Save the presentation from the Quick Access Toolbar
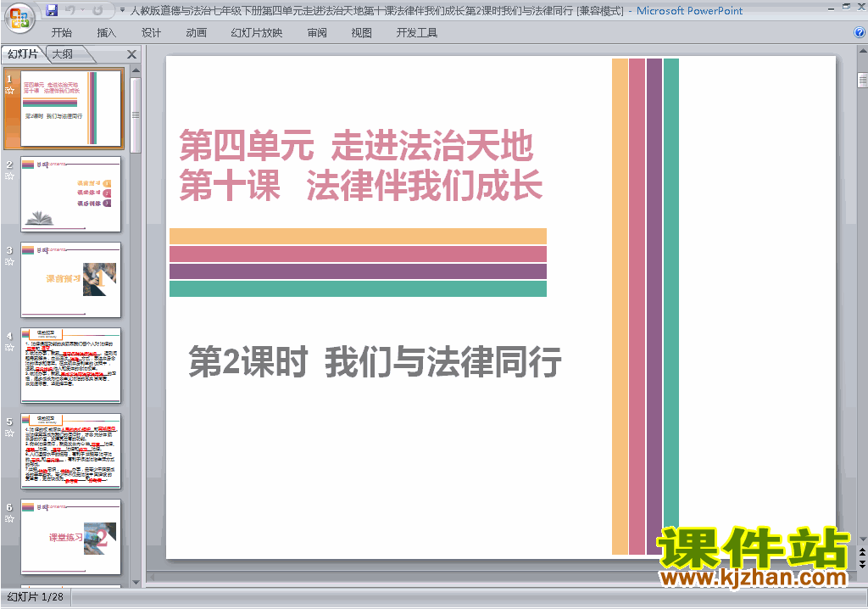Screen dimensions: 868x609 [52, 10]
